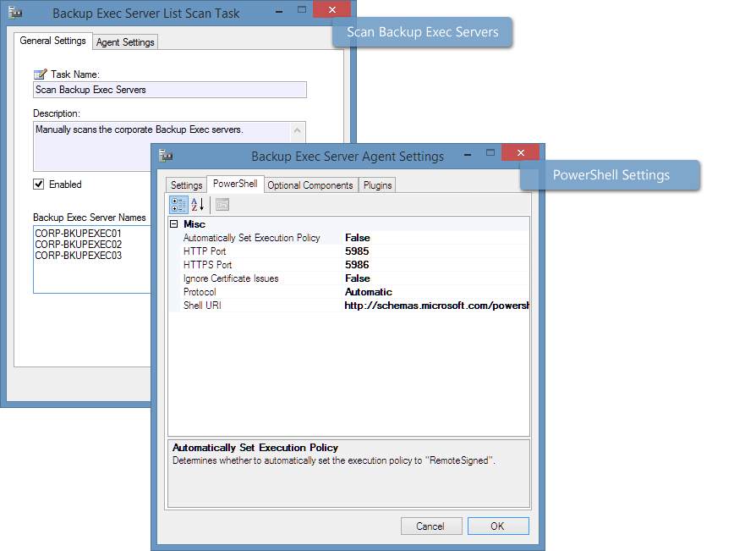
Task: Collapse the Misc category
Action: pos(174,224)
